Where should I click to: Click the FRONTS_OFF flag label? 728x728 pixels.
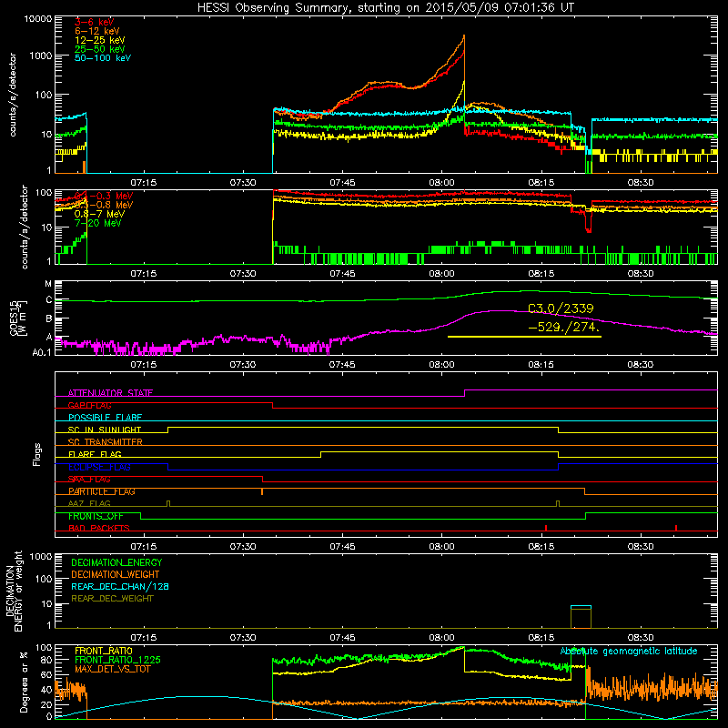[96, 516]
